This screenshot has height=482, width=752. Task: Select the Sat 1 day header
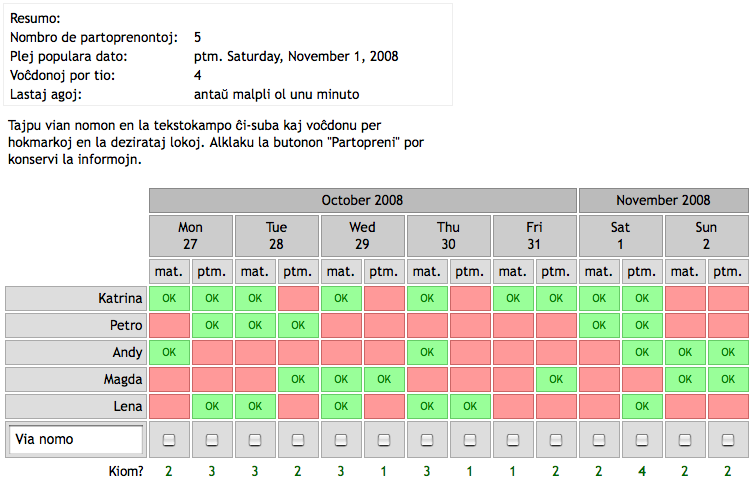(621, 235)
